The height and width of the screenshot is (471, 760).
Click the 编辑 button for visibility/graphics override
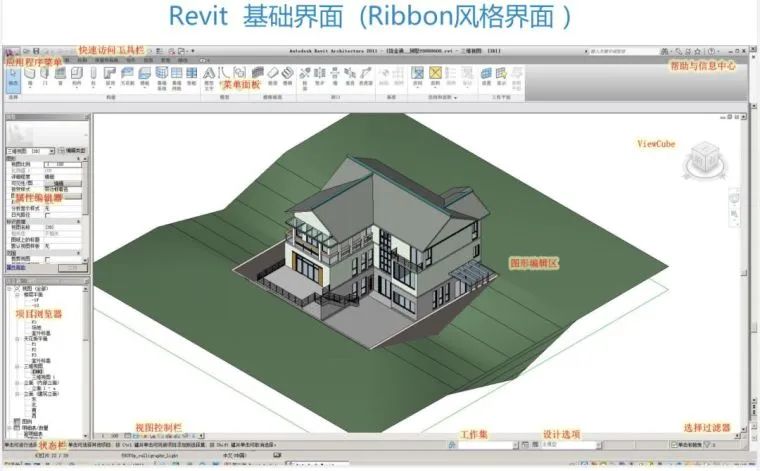pyautogui.click(x=63, y=184)
